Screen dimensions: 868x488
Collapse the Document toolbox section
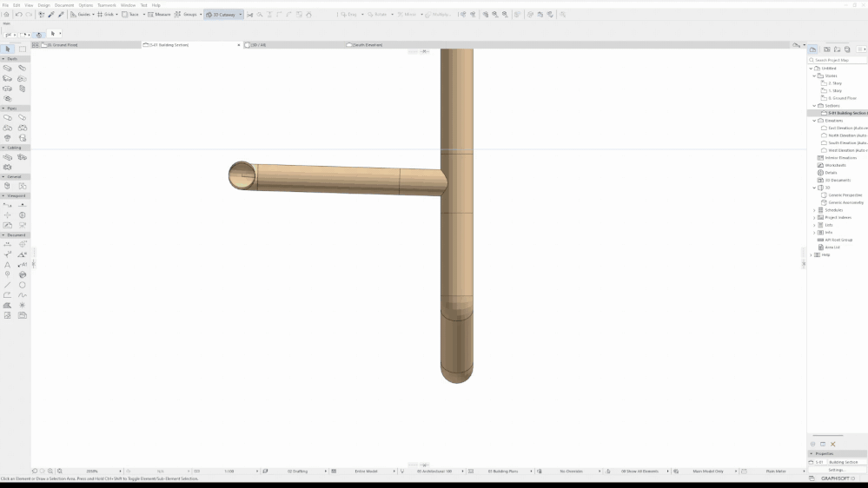[3, 235]
